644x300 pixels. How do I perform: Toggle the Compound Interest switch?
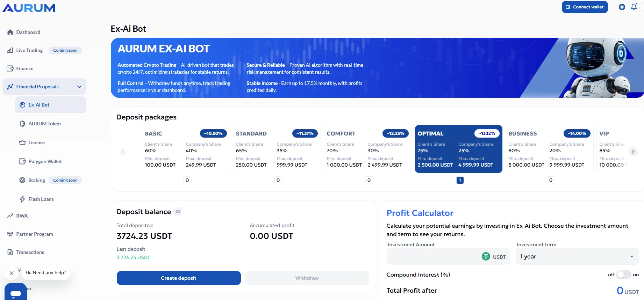coord(624,275)
